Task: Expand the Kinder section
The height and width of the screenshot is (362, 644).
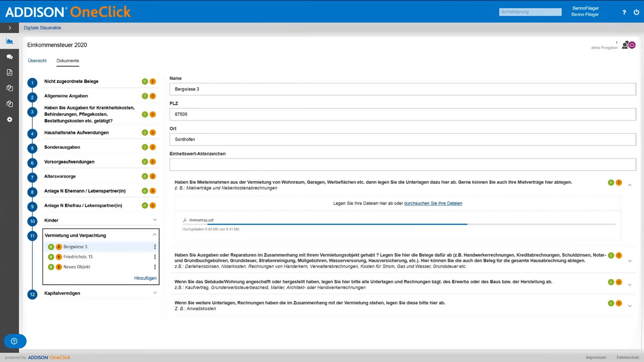Action: coord(154,220)
